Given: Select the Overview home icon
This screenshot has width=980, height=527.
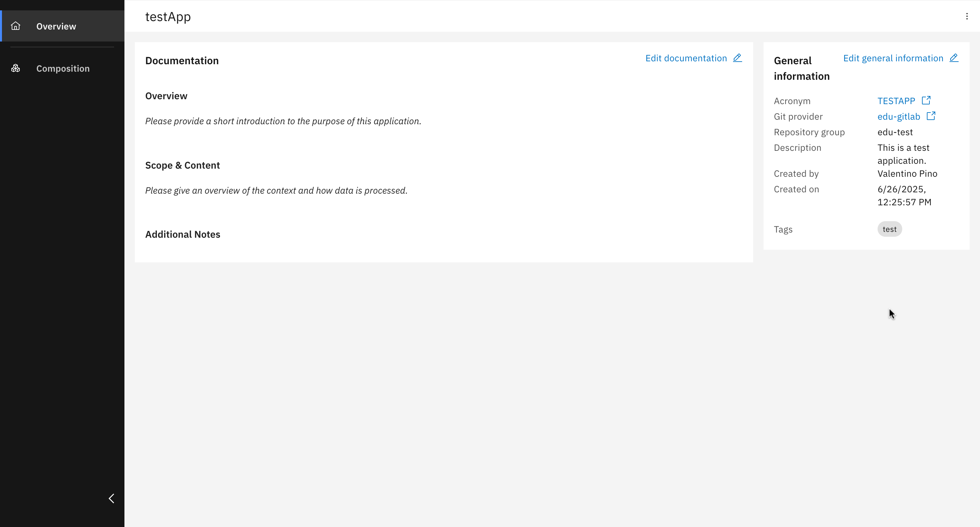Looking at the screenshot, I should 16,26.
